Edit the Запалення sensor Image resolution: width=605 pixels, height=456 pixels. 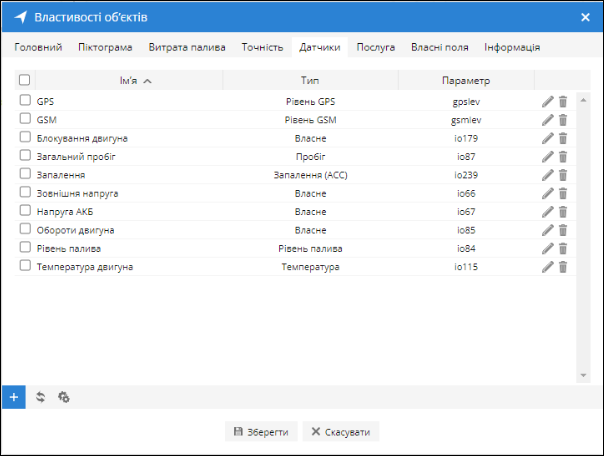point(548,175)
